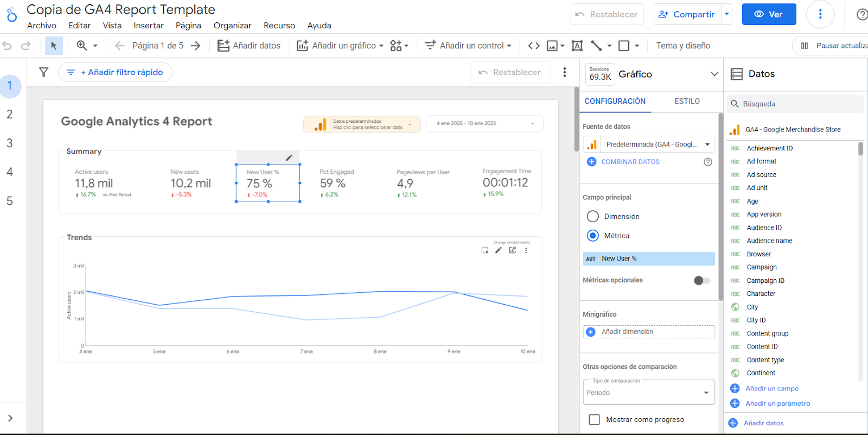
Task: Go to the next page arrow
Action: [x=196, y=46]
